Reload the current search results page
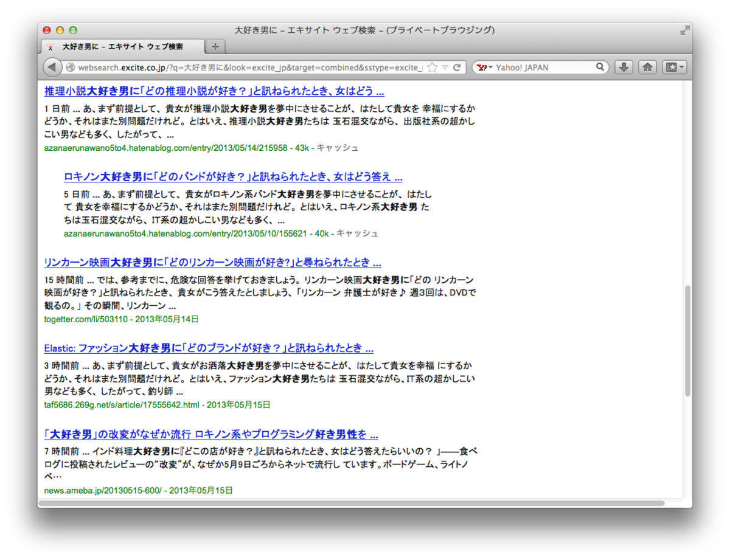The width and height of the screenshot is (730, 560). click(457, 67)
